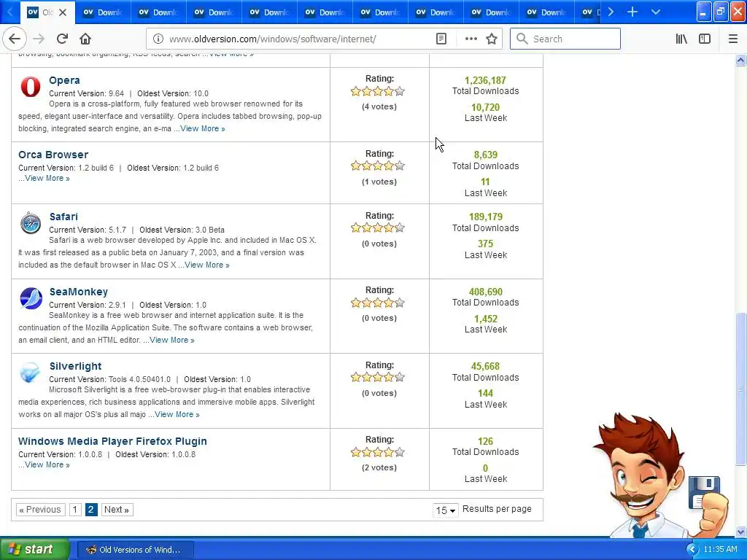This screenshot has height=560, width=747.
Task: Select Old Versions of Wind... taskbar item
Action: tap(135, 550)
